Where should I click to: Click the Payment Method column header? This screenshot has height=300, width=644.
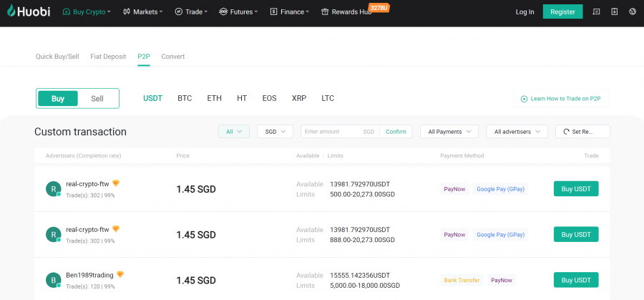tap(462, 156)
